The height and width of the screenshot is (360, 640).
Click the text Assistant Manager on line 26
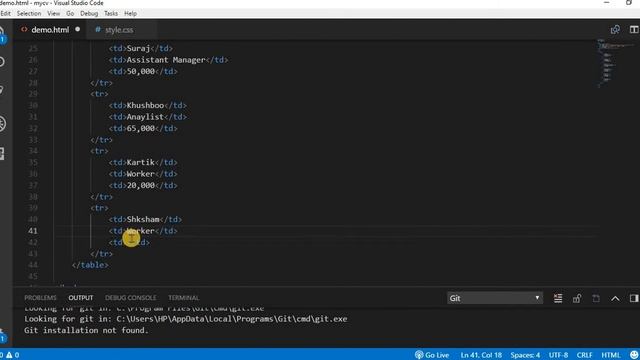166,60
